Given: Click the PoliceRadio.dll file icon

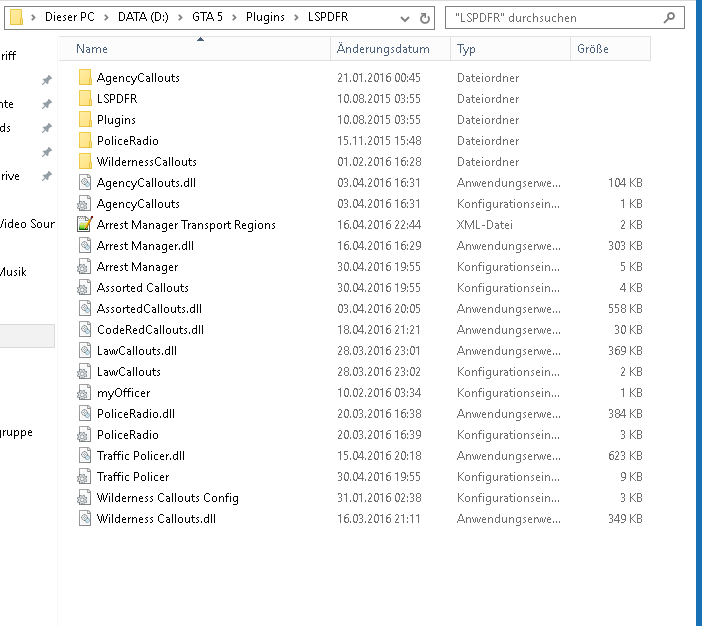Looking at the screenshot, I should tap(85, 413).
